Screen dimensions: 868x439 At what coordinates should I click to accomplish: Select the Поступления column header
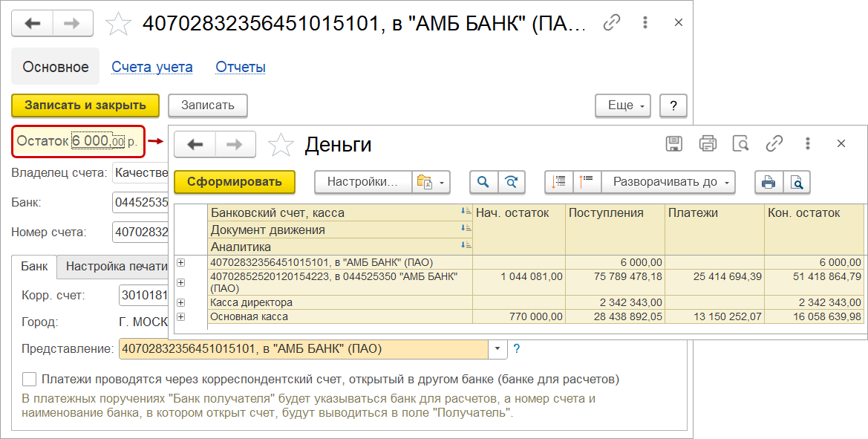(x=615, y=230)
